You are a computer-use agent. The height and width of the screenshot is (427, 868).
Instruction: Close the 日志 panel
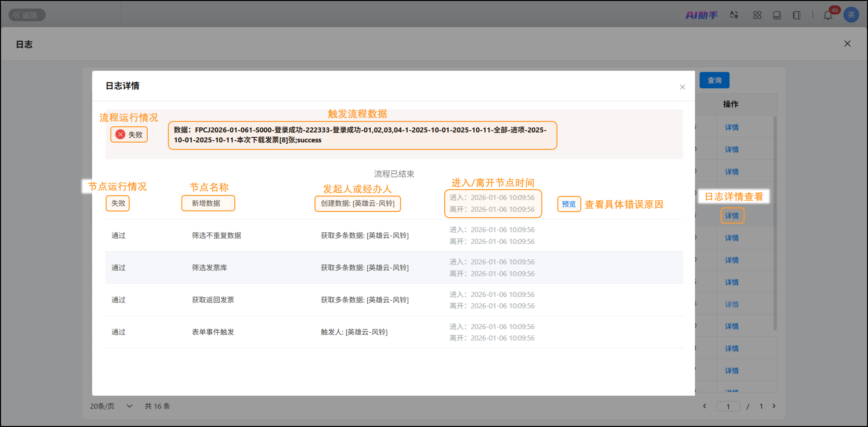(847, 44)
